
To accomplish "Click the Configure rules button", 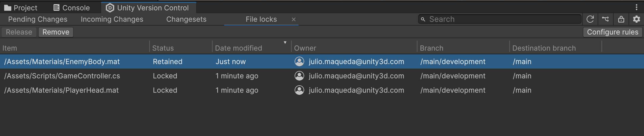I will click(x=612, y=32).
